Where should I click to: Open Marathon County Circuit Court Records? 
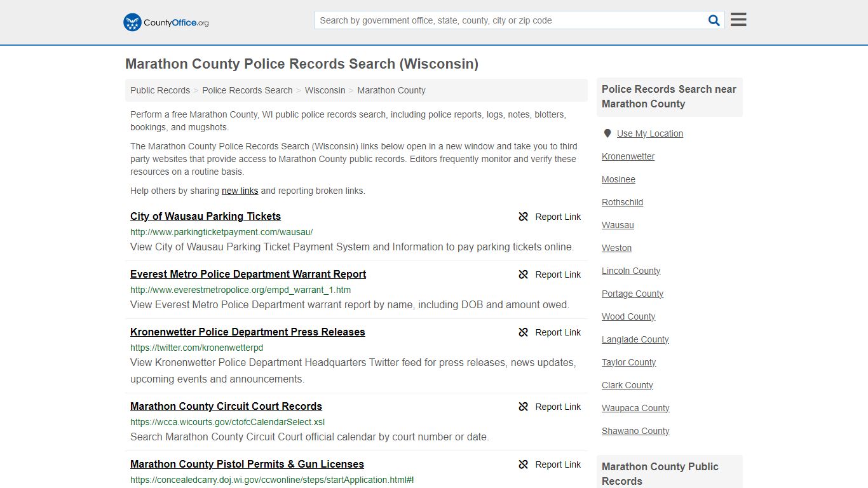pyautogui.click(x=226, y=406)
